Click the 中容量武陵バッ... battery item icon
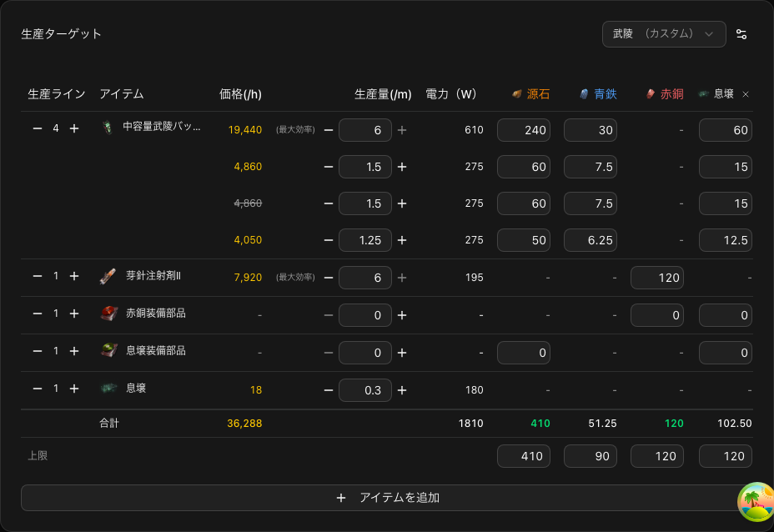Screen dimensions: 774x532 (x=107, y=128)
